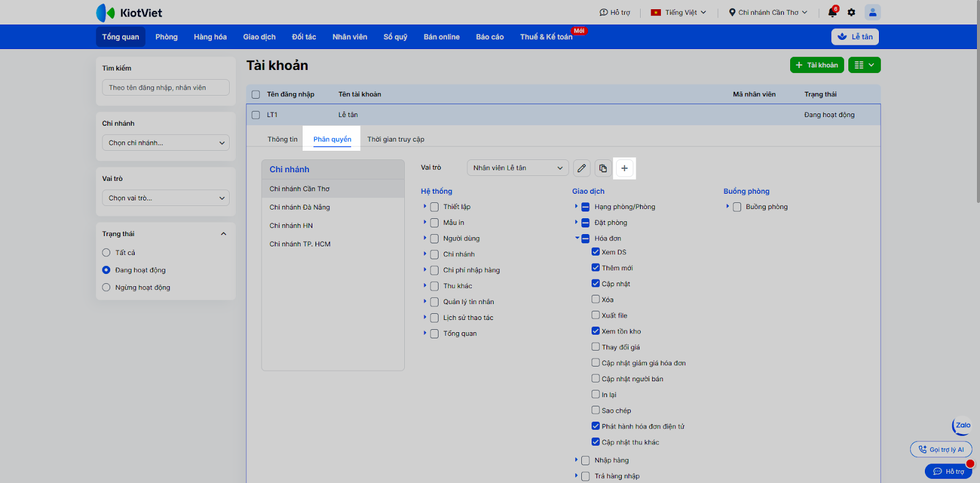Select Chi nhánh Đà Nẵng in branch list

coord(333,207)
